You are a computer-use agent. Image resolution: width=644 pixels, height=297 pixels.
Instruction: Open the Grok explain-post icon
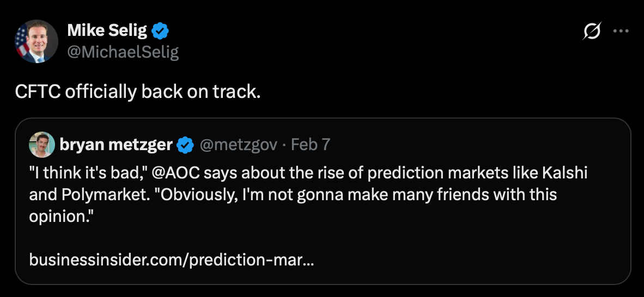[x=592, y=32]
